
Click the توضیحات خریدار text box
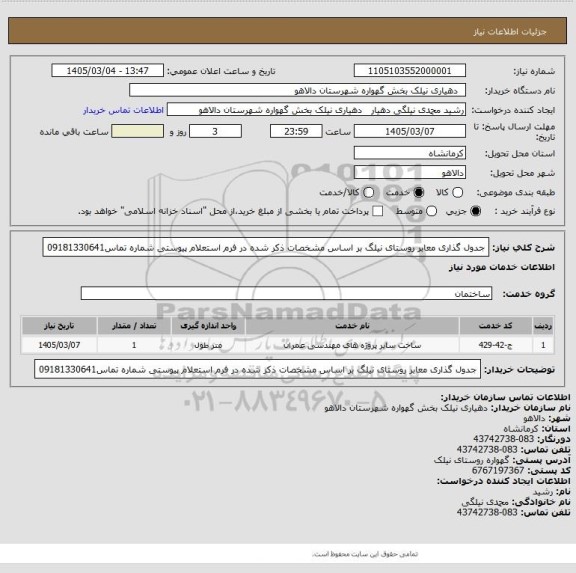[258, 369]
